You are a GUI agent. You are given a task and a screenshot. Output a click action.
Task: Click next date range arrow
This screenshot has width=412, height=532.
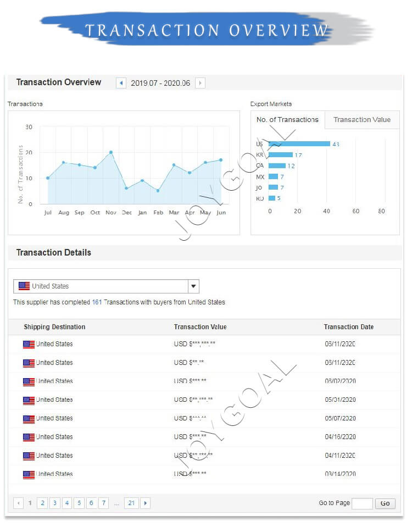click(200, 83)
